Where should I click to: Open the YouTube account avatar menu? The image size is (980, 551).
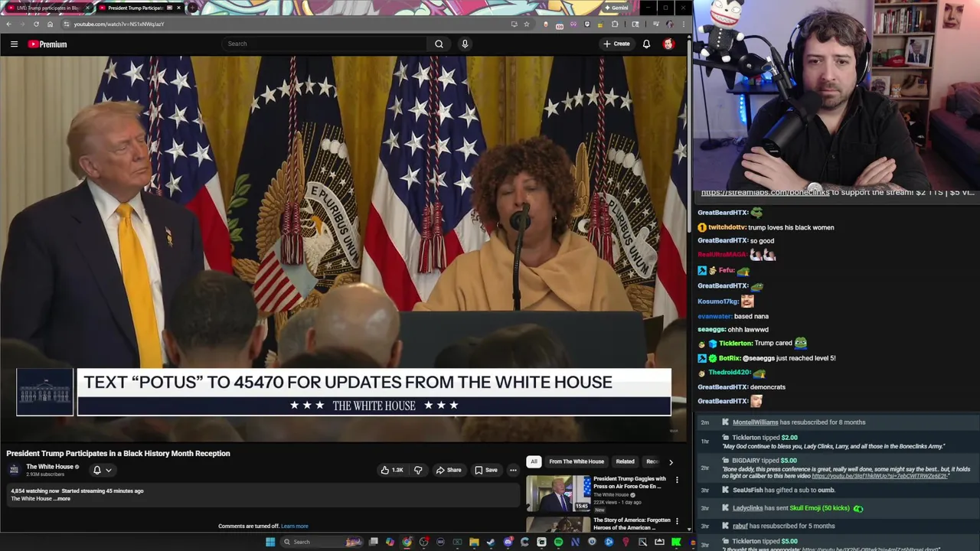pyautogui.click(x=668, y=44)
